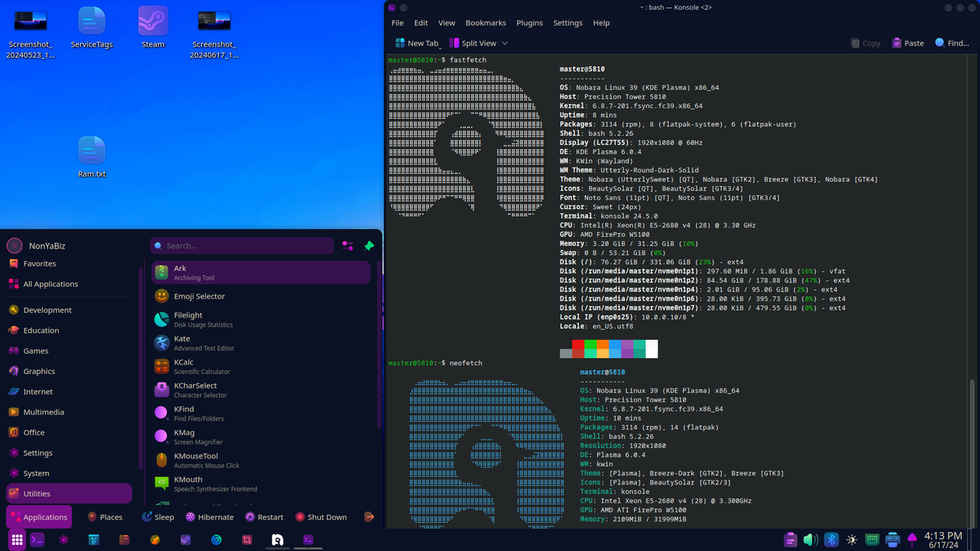Launch KCharSelect character selector

[x=260, y=390]
